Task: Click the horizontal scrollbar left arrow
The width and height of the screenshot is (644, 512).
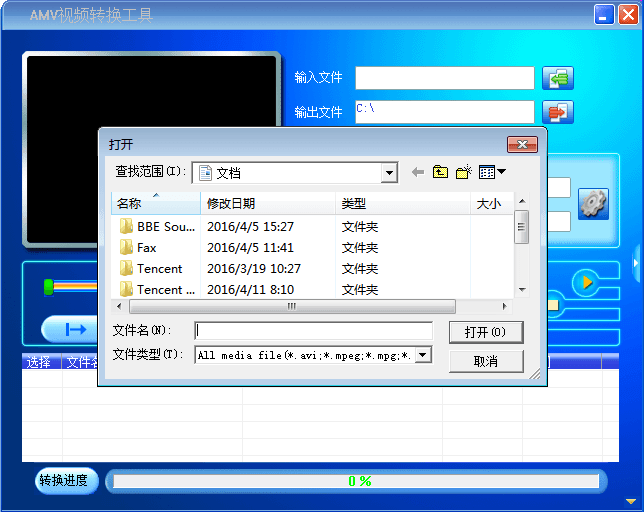Action: [119, 306]
